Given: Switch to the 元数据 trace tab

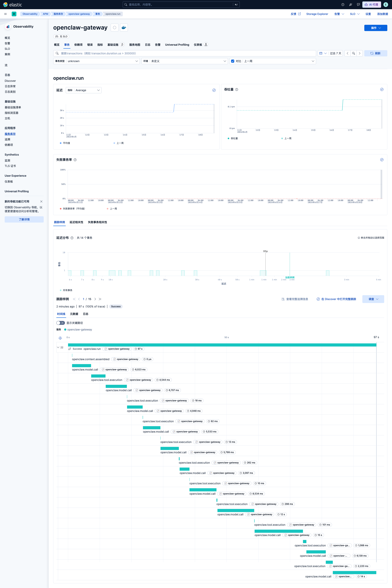Looking at the screenshot, I should click(x=74, y=314).
